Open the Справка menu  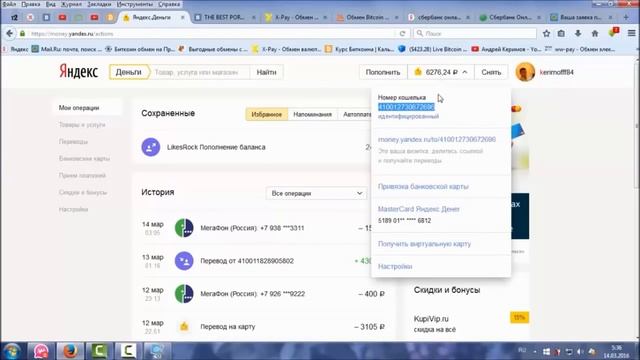[169, 4]
